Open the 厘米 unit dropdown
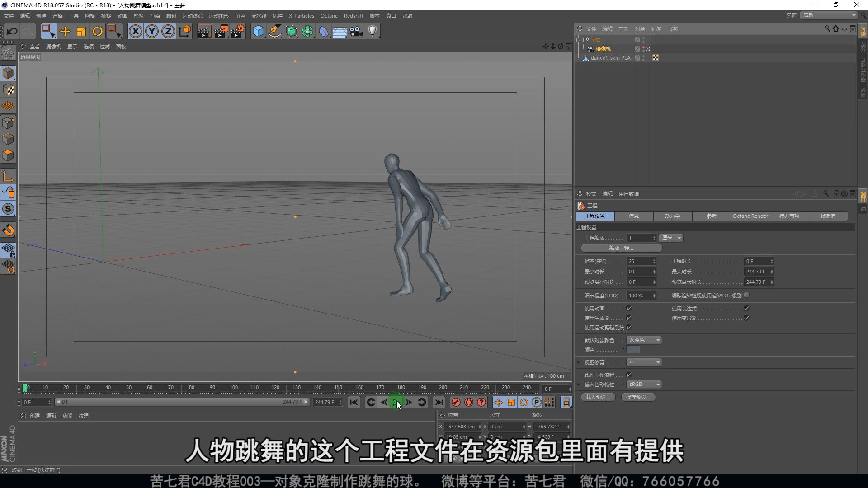Image resolution: width=868 pixels, height=488 pixels. pos(671,238)
